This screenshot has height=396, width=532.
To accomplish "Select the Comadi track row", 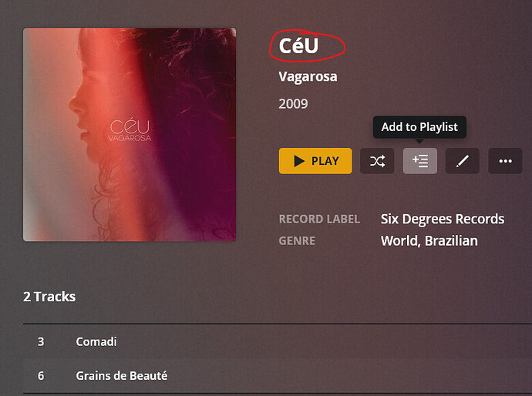I will click(x=278, y=341).
